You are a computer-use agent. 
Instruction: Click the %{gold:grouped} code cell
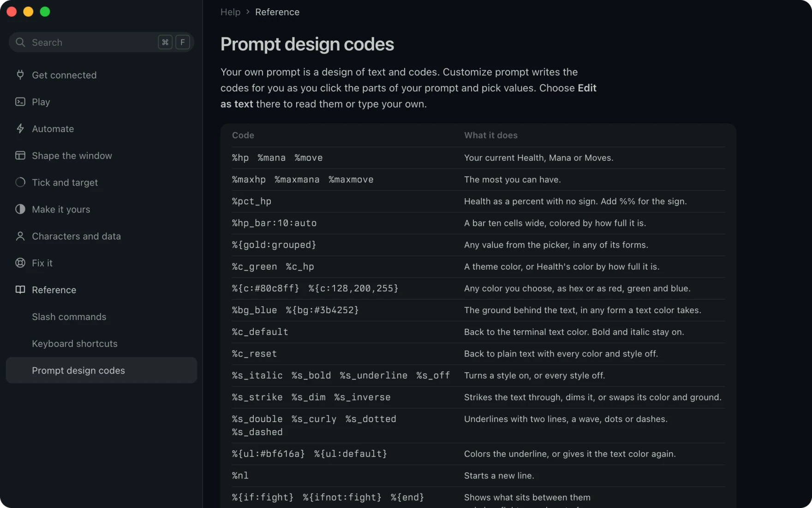tap(274, 244)
